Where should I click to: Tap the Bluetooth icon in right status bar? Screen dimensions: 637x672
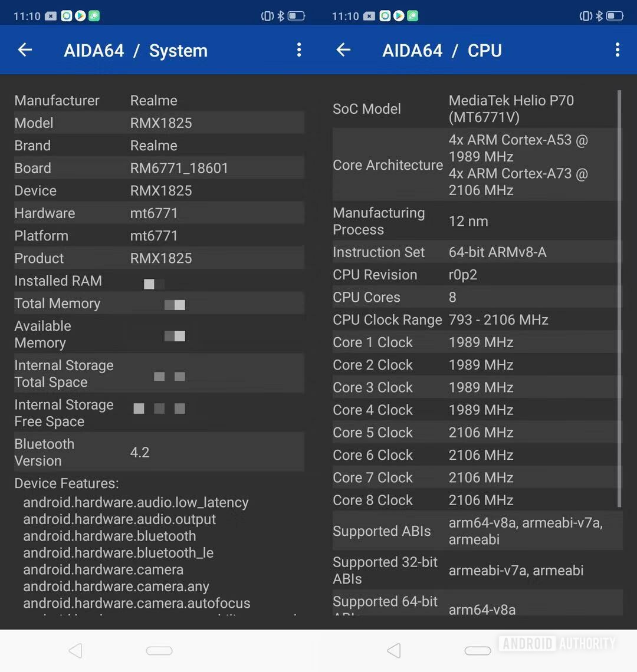[599, 16]
